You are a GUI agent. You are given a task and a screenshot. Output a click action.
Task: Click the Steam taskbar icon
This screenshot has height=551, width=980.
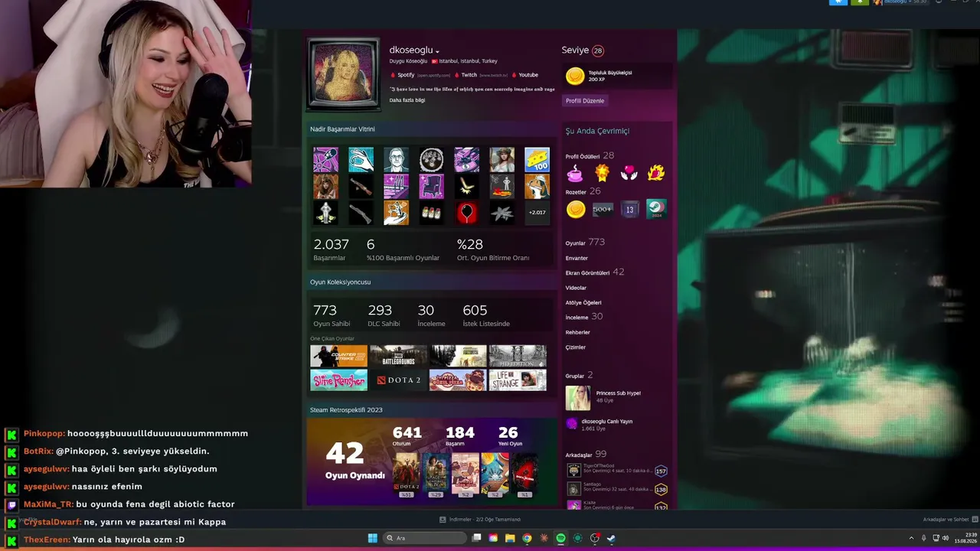[x=611, y=538]
